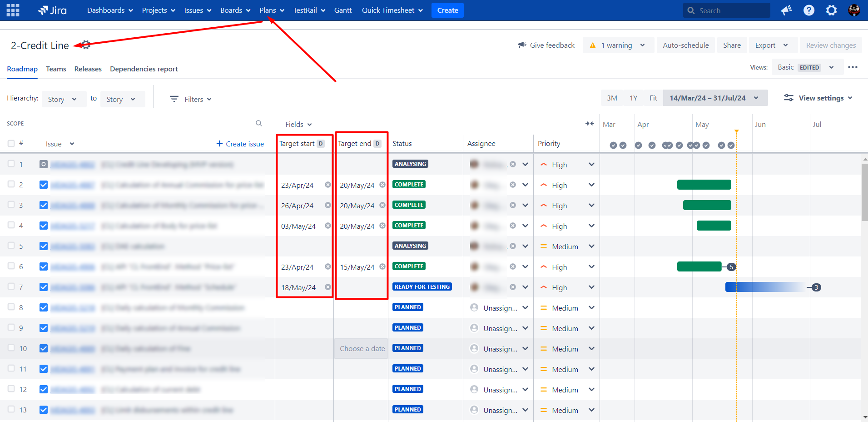Tick the select-all checkbox in the scope header
This screenshot has height=422, width=868.
tap(10, 143)
